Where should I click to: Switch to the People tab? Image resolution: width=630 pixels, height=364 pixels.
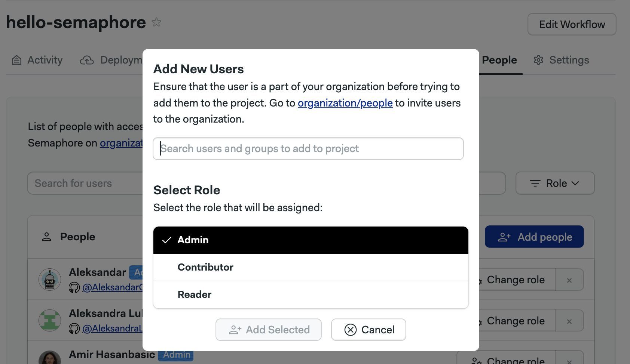(x=499, y=60)
